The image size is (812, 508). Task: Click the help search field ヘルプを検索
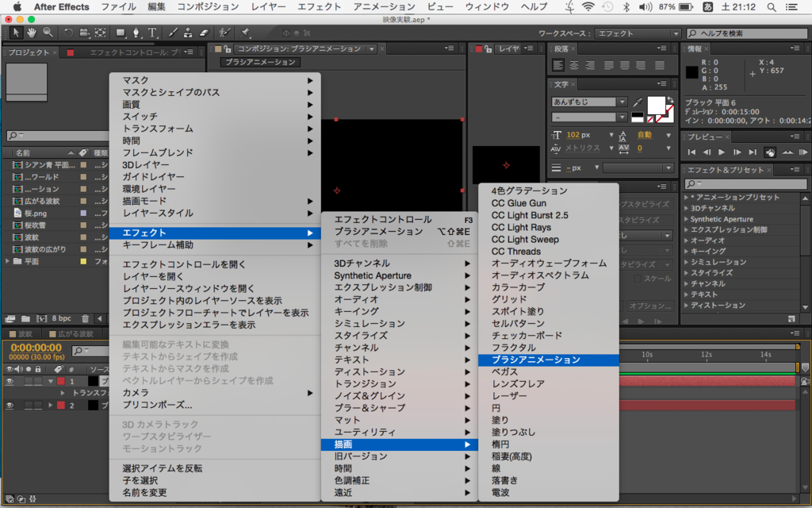tap(747, 33)
